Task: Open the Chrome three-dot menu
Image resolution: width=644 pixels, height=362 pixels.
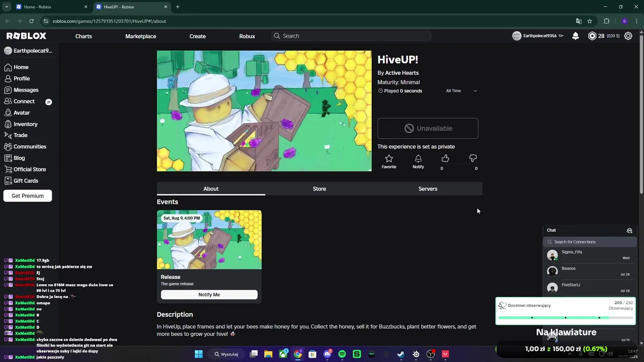Action: tap(636, 21)
